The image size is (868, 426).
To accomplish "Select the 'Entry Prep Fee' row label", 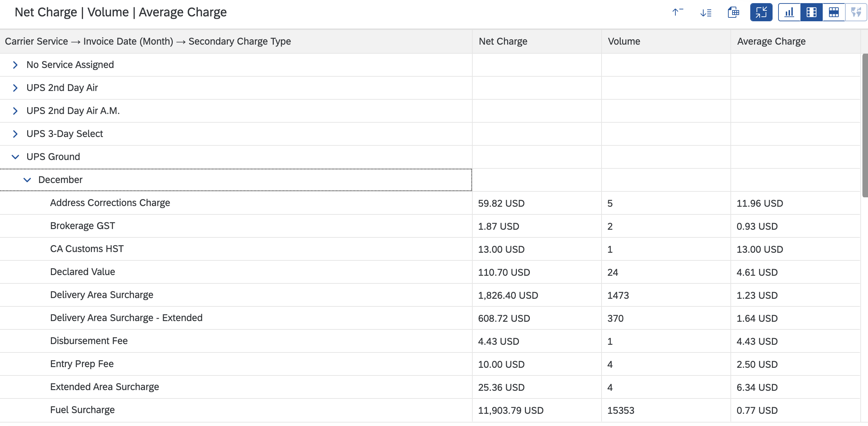I will (x=82, y=364).
